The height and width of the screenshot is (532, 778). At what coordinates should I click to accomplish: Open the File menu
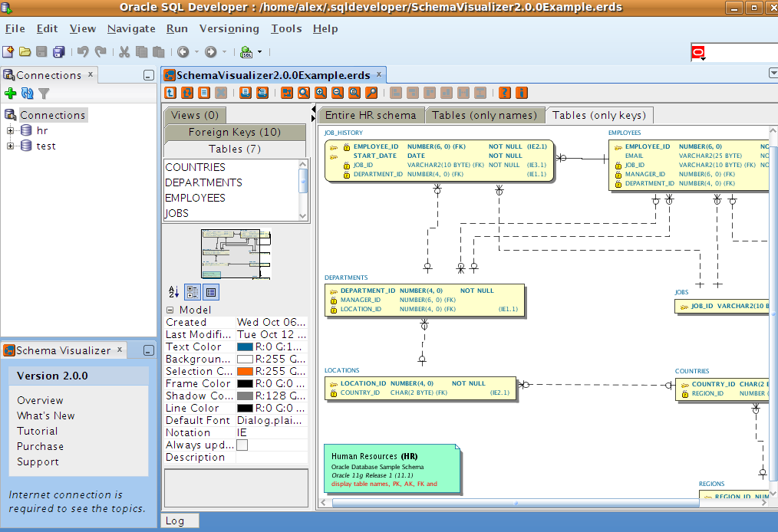click(15, 29)
